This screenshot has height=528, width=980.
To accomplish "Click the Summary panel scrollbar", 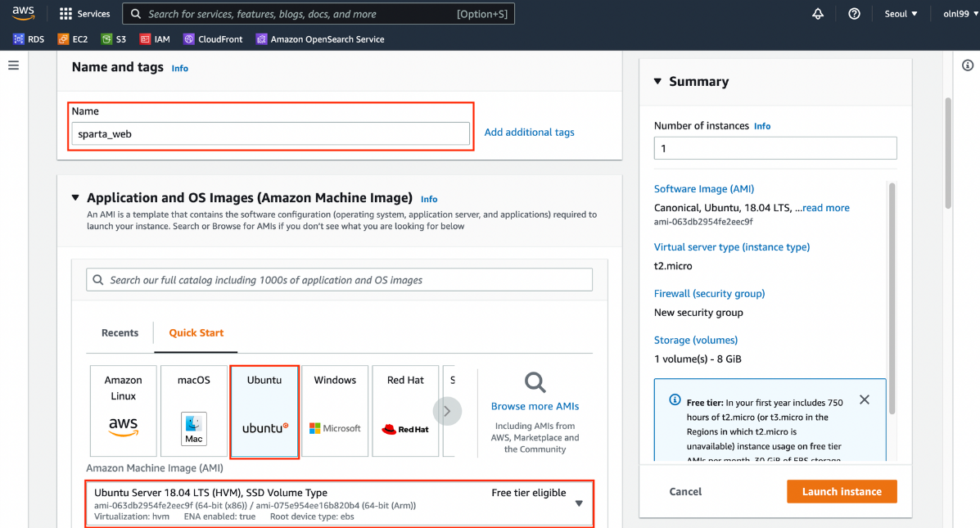I will 892,298.
